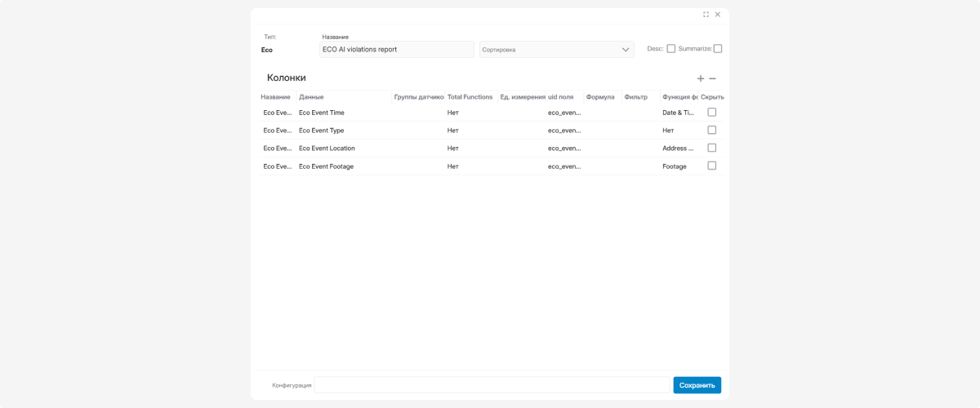Click the Total Functions column header

(470, 97)
